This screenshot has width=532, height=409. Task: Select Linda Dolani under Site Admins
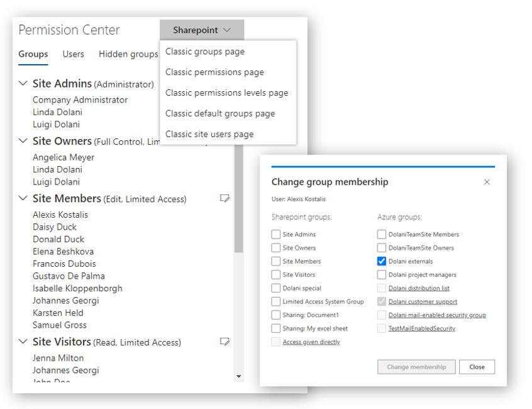pos(57,112)
